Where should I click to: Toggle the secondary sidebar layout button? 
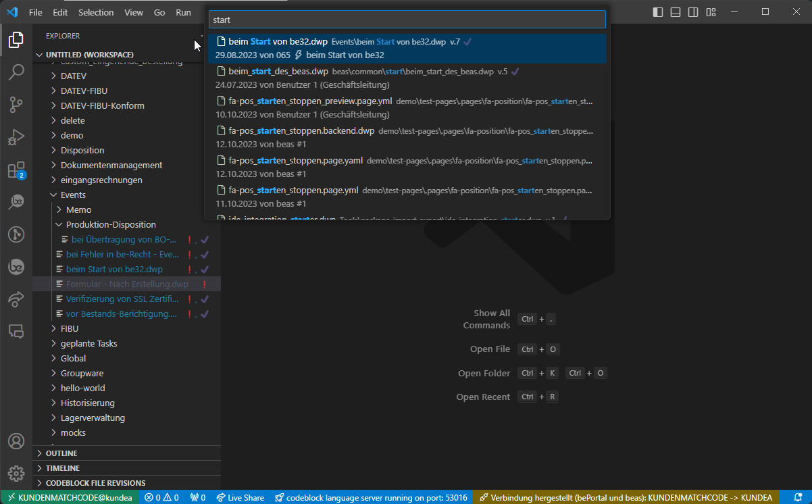point(693,12)
